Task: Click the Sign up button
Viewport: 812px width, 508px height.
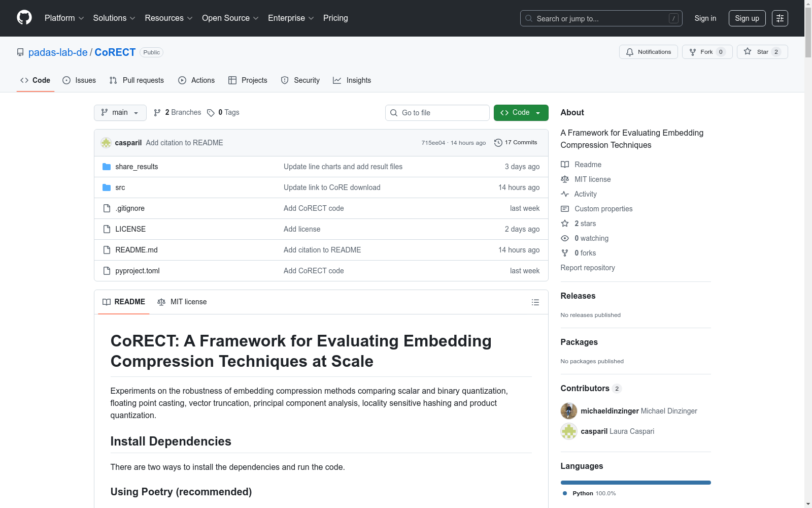Action: (747, 18)
